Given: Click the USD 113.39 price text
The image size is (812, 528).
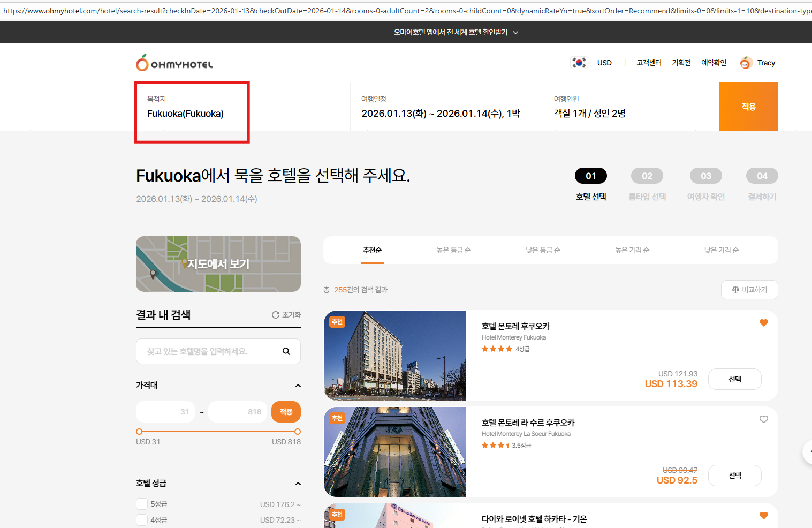Looking at the screenshot, I should pos(671,384).
